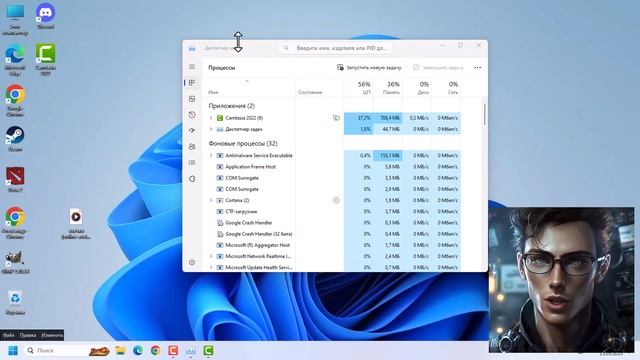Open the Performance page in Task Manager
Viewport: 640px width, 360px height.
tap(192, 99)
